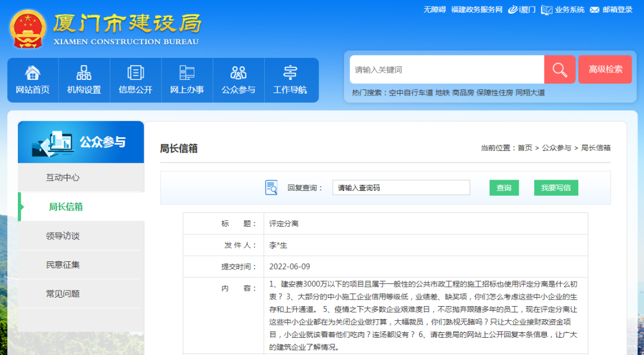The width and height of the screenshot is (644, 355).
Task: Click the 高级检索 button
Action: pos(605,70)
